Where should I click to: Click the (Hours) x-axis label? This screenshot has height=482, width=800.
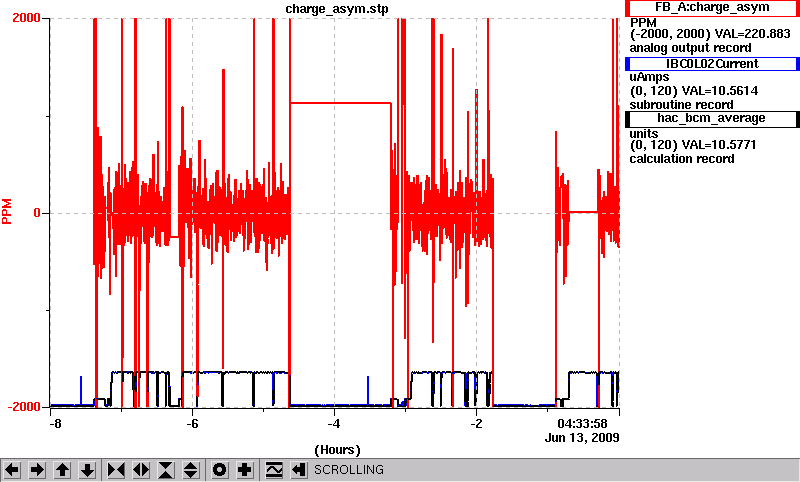[x=337, y=450]
